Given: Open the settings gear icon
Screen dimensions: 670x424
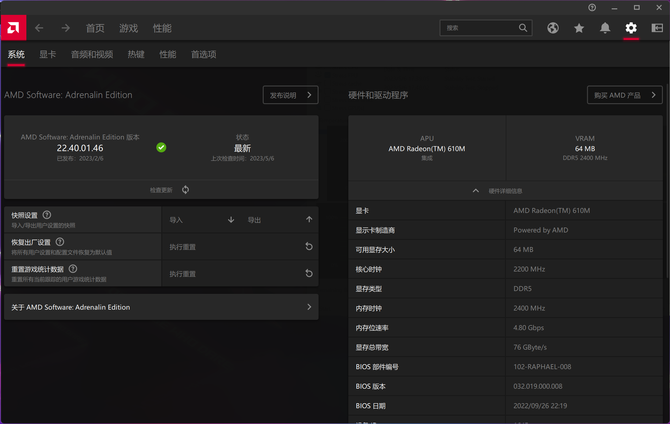Looking at the screenshot, I should (631, 28).
